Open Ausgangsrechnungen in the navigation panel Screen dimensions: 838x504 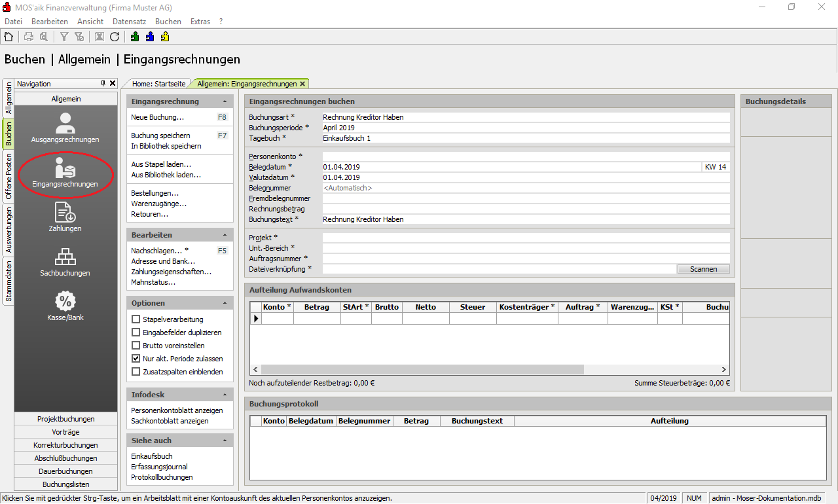click(x=65, y=128)
